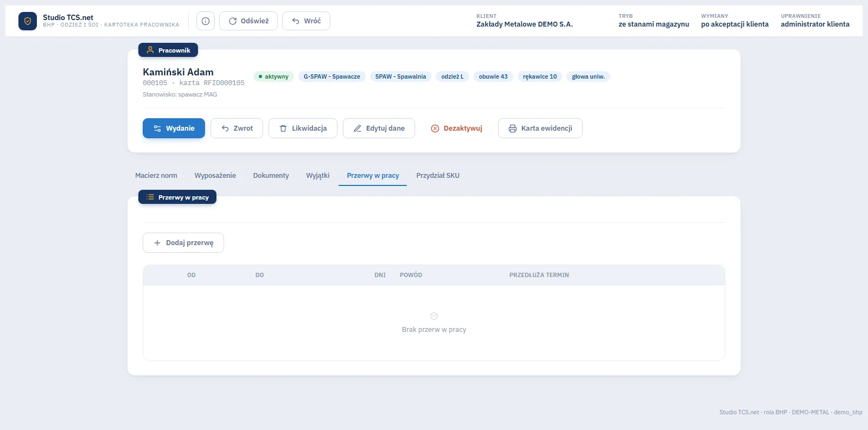Screen dimensions: 868x430
Task: Click the aktywny status badge
Action: [273, 76]
